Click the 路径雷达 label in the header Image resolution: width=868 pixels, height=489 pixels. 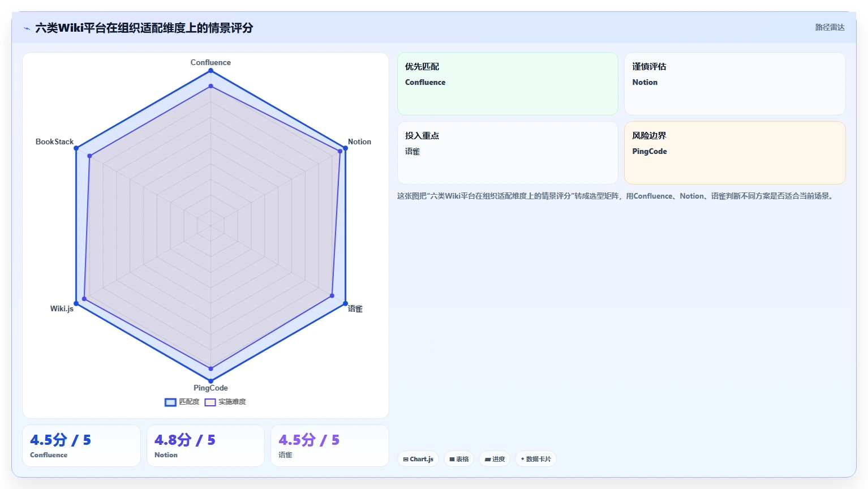tap(830, 27)
